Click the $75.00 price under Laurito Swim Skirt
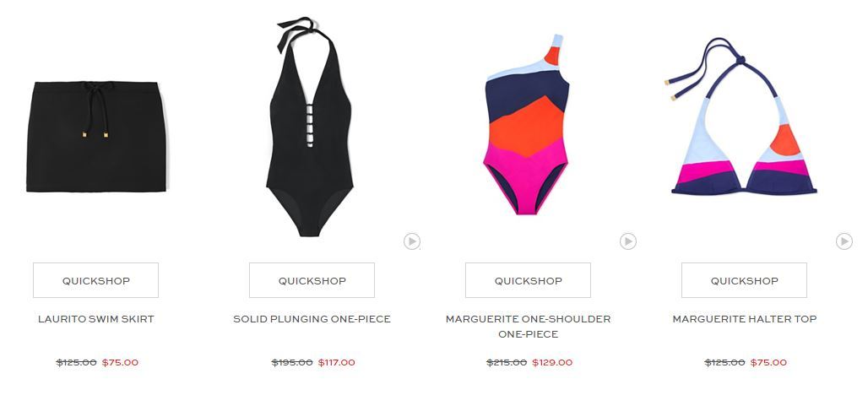868x395 pixels. [120, 363]
